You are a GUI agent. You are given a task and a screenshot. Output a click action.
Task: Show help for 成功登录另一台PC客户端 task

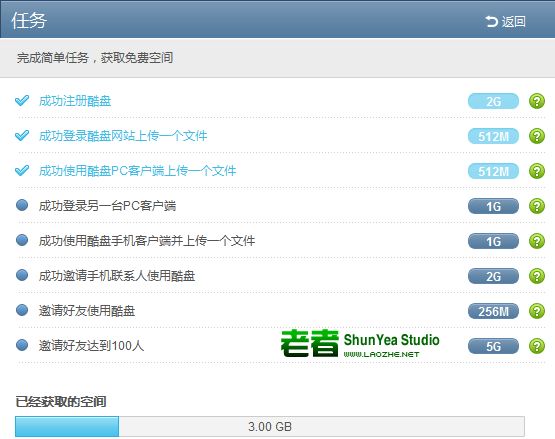tap(537, 206)
